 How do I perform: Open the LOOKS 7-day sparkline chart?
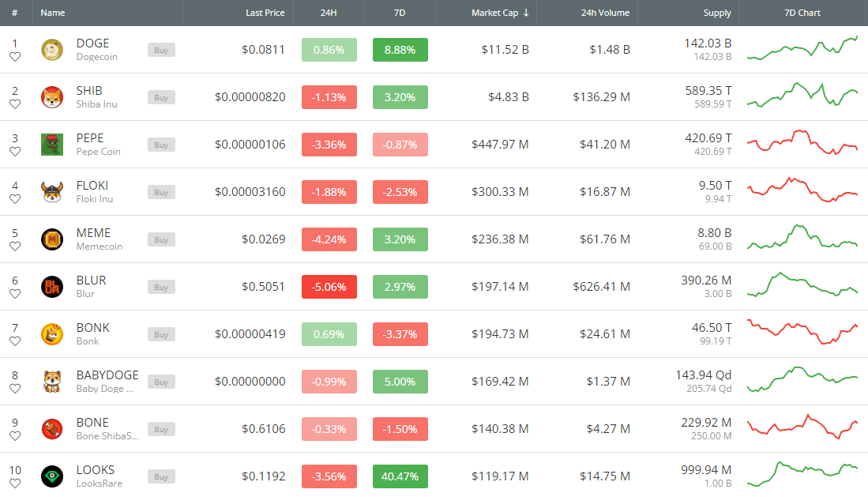coord(802,474)
